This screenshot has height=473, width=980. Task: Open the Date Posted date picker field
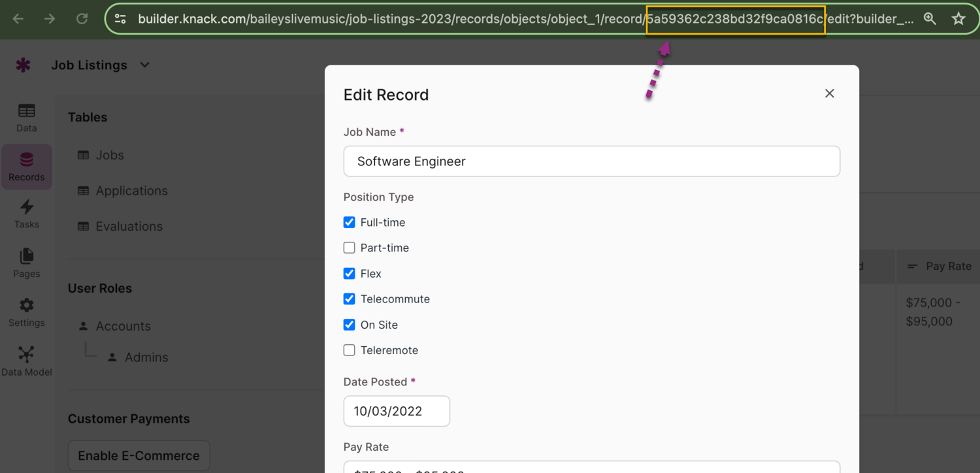click(x=397, y=411)
